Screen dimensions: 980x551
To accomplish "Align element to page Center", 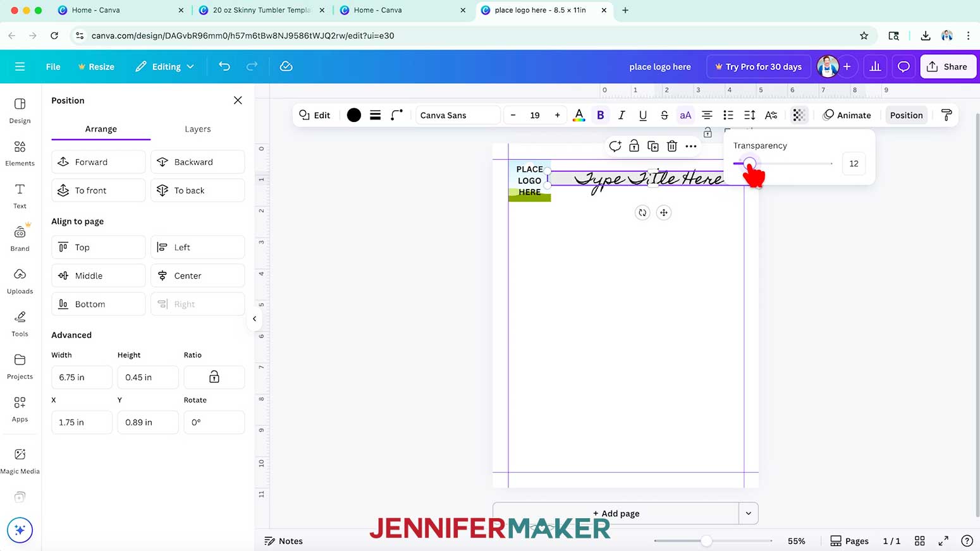I will (x=197, y=275).
